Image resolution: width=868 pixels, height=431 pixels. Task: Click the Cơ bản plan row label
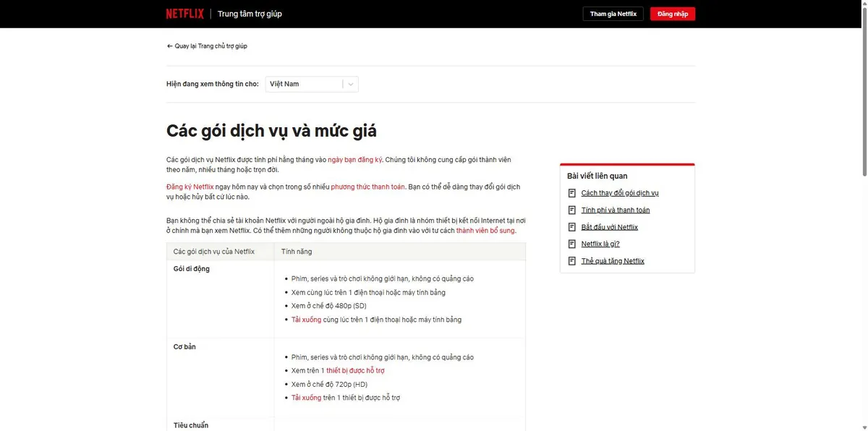184,347
